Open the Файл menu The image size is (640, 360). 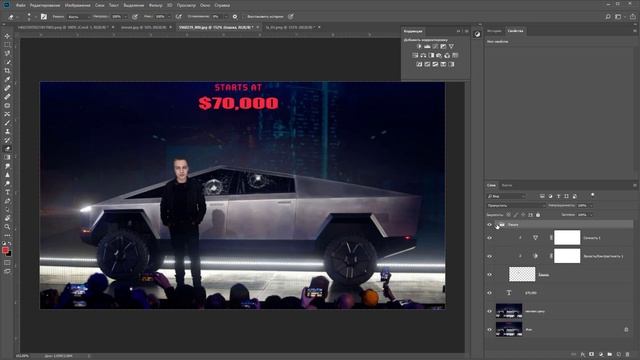coord(20,5)
